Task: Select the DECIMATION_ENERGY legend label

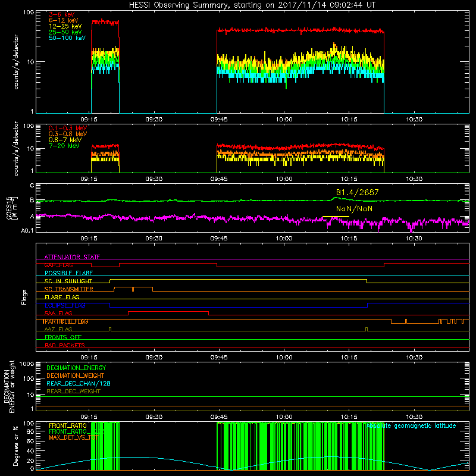Action: coord(76,368)
